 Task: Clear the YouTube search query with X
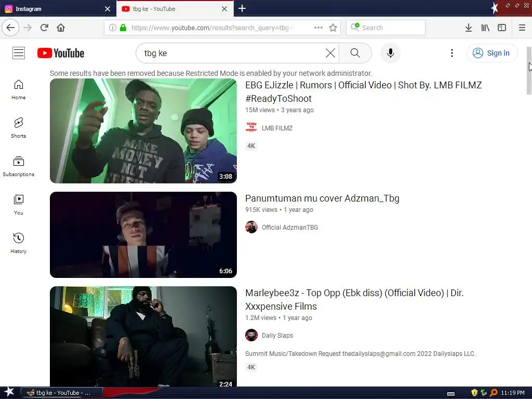(330, 53)
